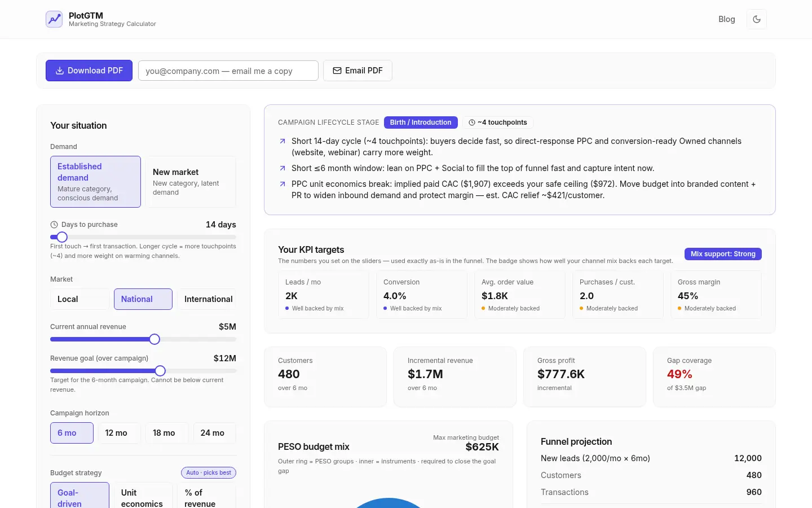Click the Current annual revenue slider handle
The width and height of the screenshot is (812, 508).
tap(155, 339)
